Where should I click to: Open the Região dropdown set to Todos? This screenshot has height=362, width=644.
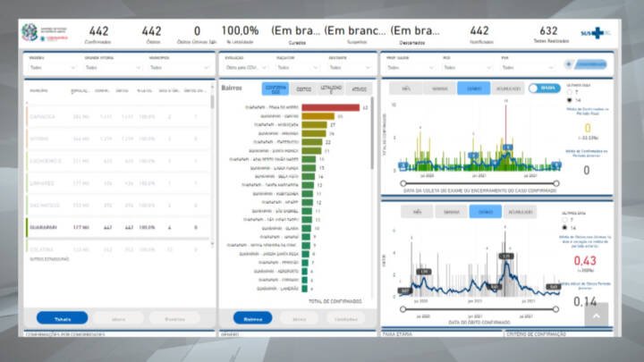53,67
